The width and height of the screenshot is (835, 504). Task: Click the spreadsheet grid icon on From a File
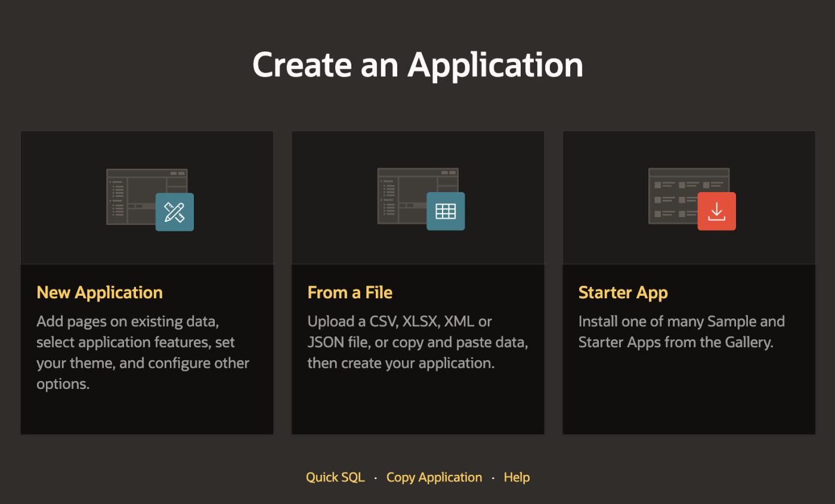446,211
